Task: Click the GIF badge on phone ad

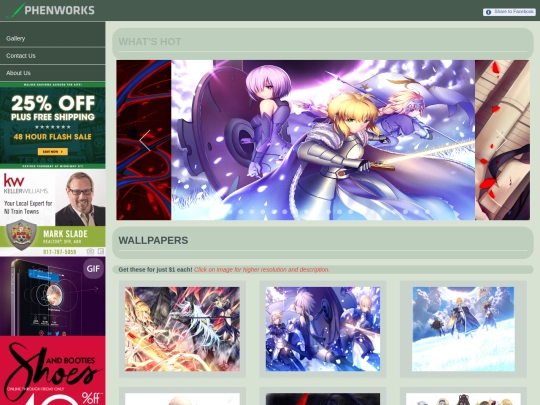Action: 93,269
